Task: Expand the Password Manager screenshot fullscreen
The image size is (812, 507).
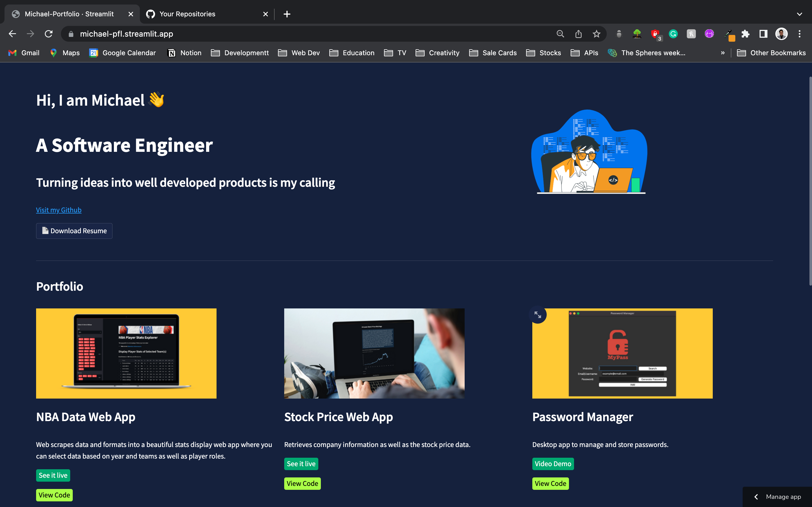Action: [538, 315]
